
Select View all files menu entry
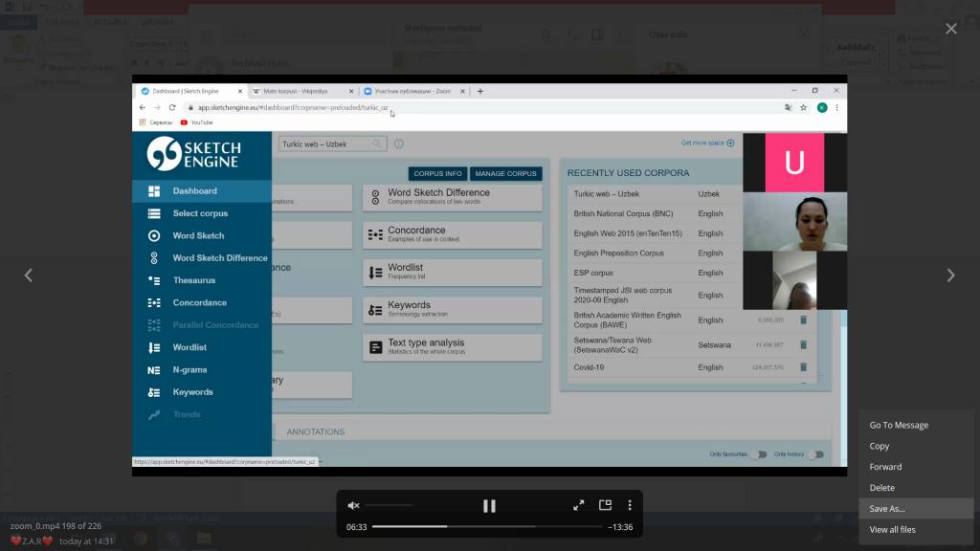click(x=892, y=530)
